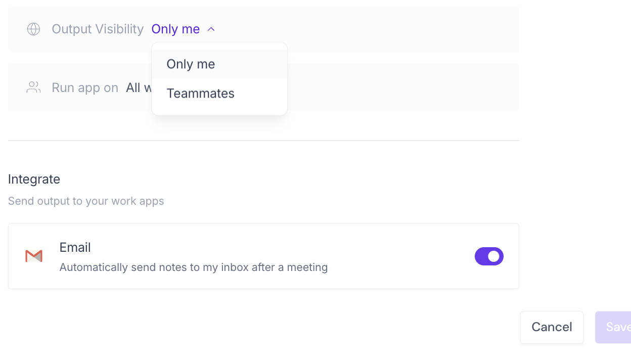Click the purple Email toggle knob
The image size is (631, 364).
[494, 256]
